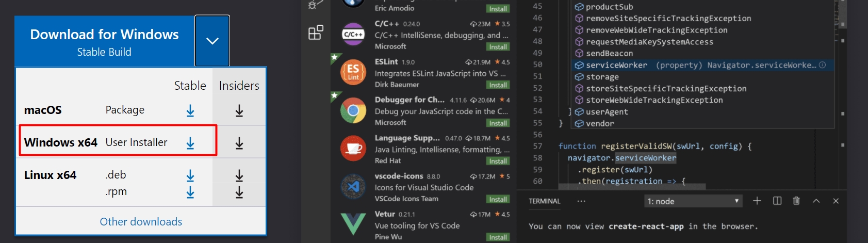Download Linux .deb Stable package
This screenshot has width=868, height=243.
190,175
